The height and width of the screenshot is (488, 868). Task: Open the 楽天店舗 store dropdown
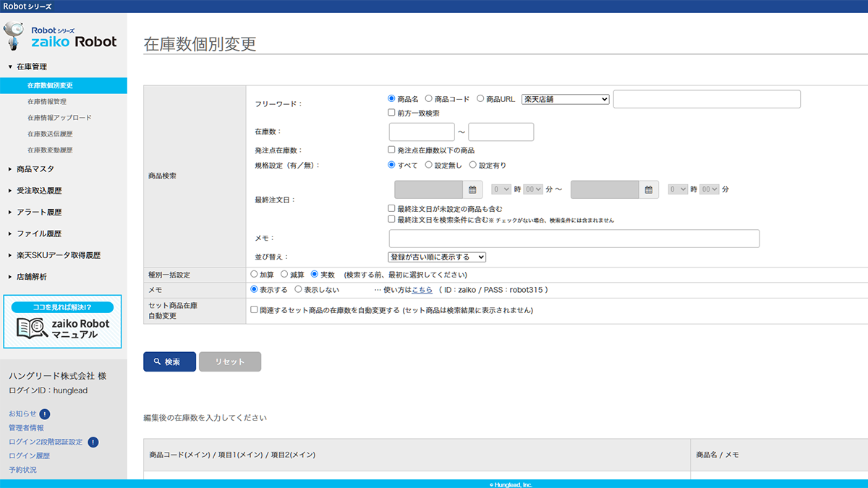pos(565,99)
